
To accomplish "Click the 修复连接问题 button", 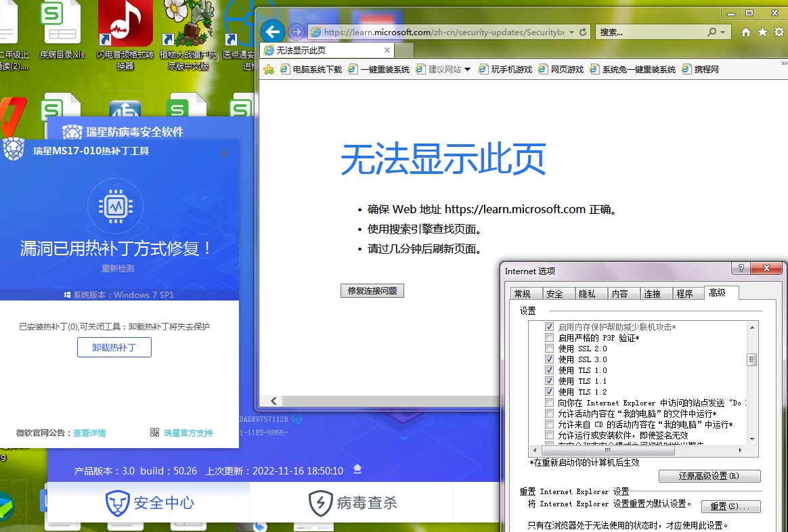I will (372, 291).
